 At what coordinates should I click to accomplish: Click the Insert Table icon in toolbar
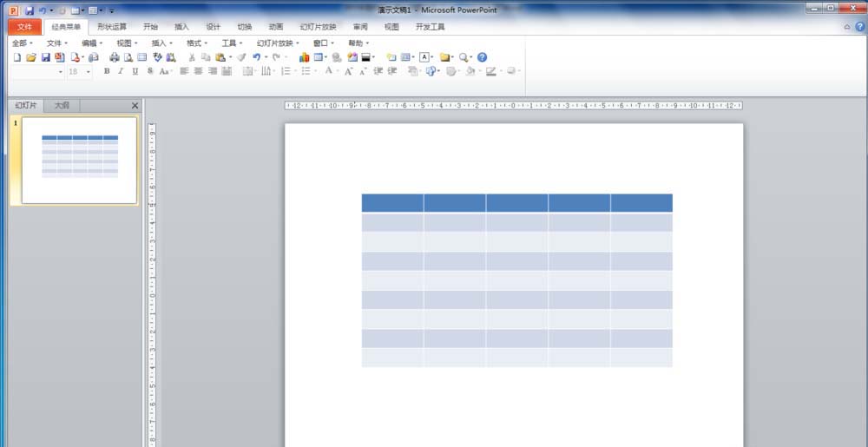coord(319,57)
